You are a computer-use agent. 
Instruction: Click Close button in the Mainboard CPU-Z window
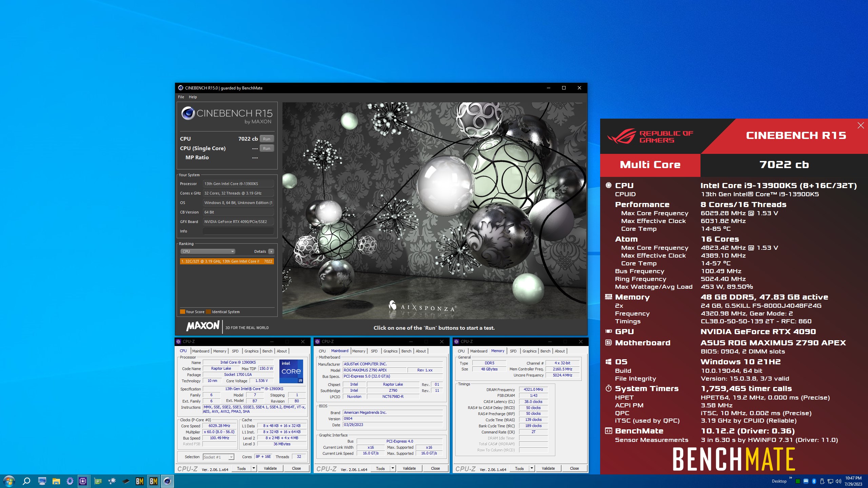click(435, 469)
